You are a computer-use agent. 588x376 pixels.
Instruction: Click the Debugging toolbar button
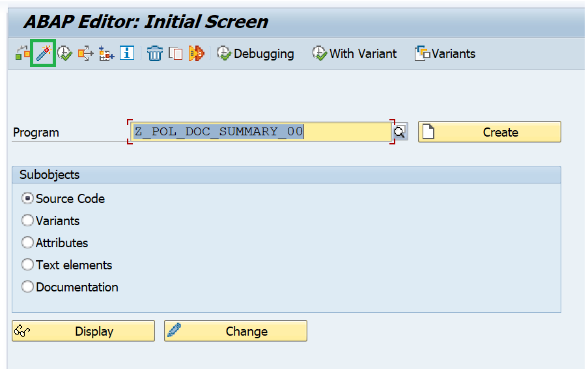point(256,53)
